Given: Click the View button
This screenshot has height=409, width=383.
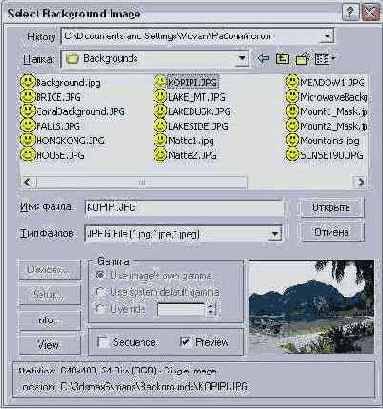Looking at the screenshot, I should [49, 345].
